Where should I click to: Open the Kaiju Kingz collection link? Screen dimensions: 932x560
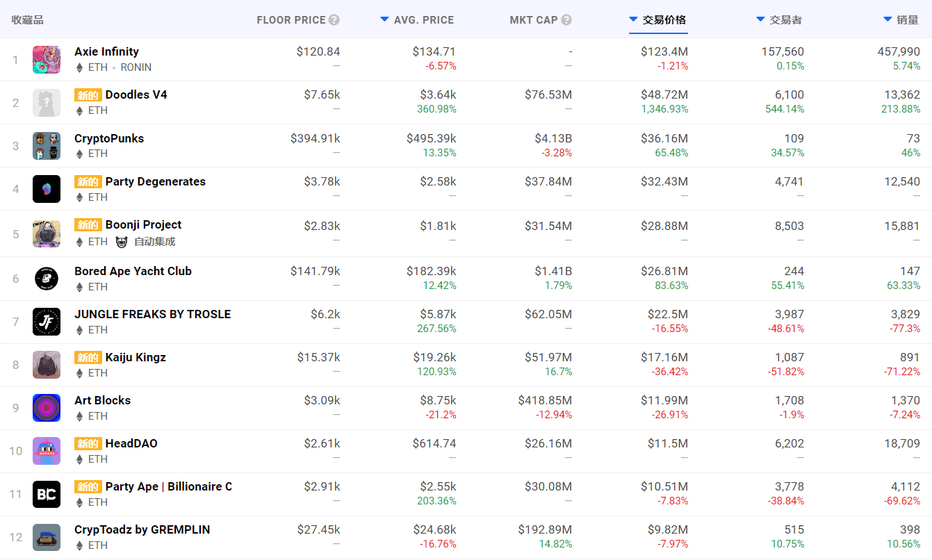coord(136,357)
